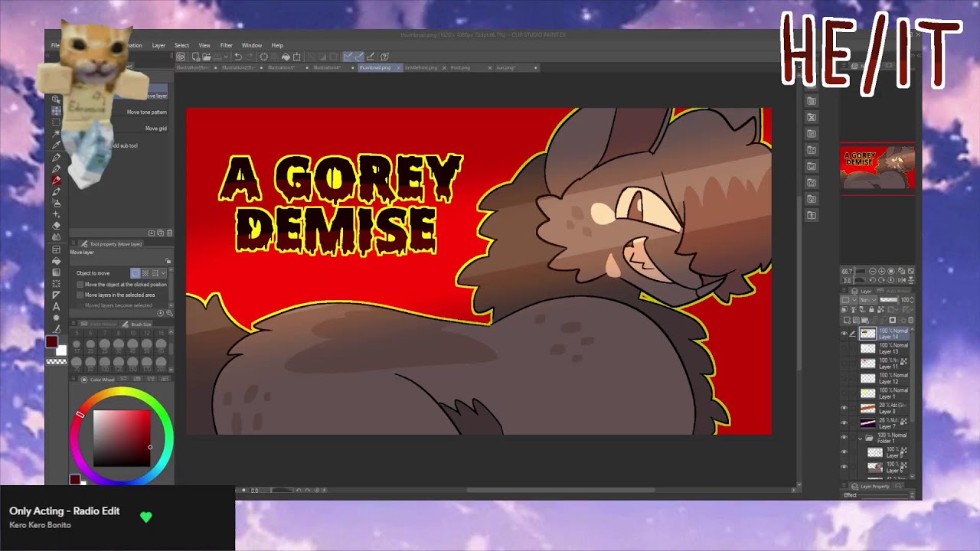Click the dark red main color swatch

click(51, 341)
